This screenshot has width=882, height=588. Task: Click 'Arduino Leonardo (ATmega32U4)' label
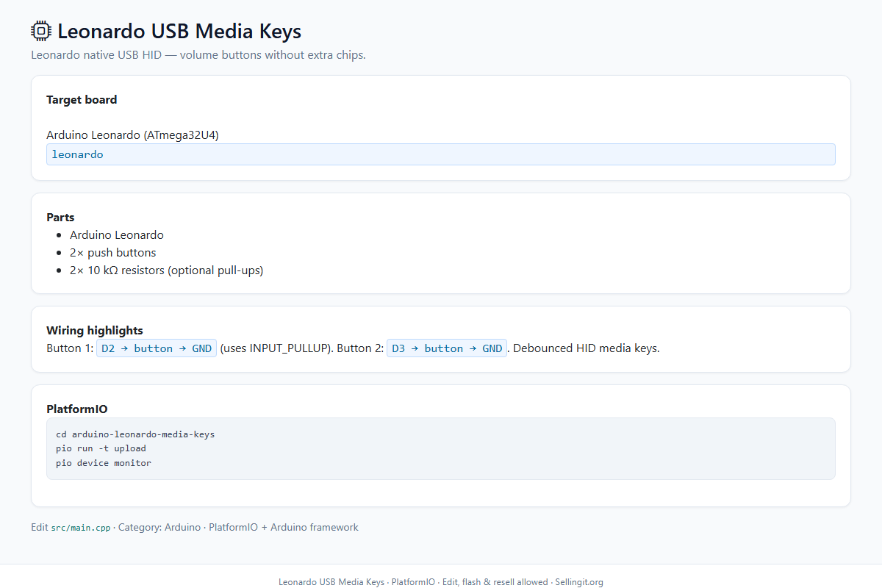[132, 135]
